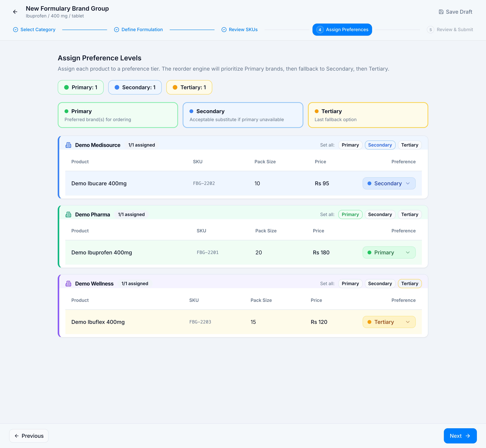This screenshot has width=486, height=448.
Task: Go to Define Formulation step
Action: 138,30
